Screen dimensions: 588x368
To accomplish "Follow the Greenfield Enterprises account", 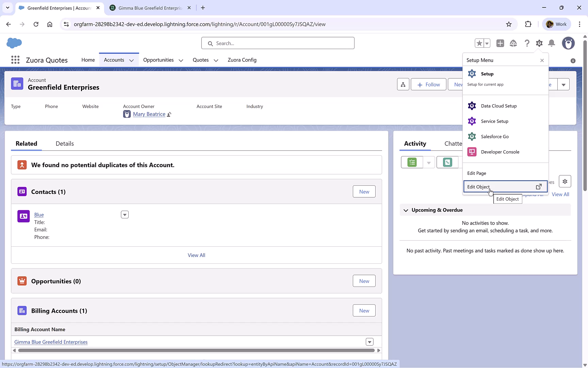I will click(x=428, y=84).
